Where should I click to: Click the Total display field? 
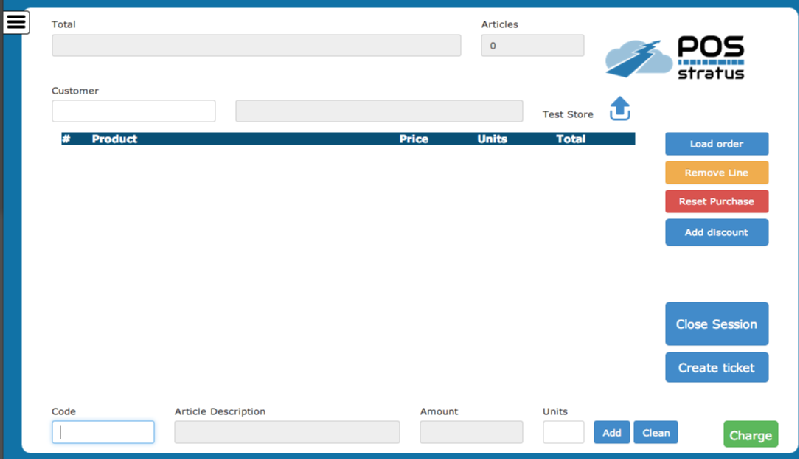(x=256, y=45)
